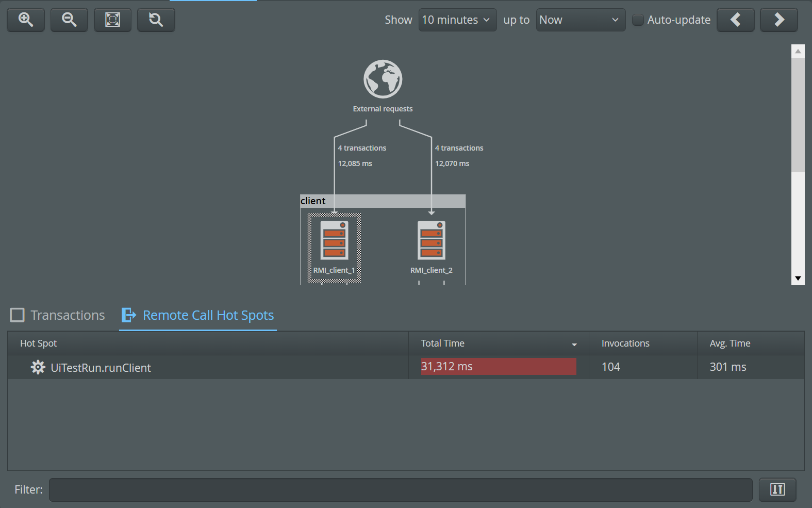This screenshot has height=508, width=812.
Task: Fit the graph to window
Action: (112, 20)
